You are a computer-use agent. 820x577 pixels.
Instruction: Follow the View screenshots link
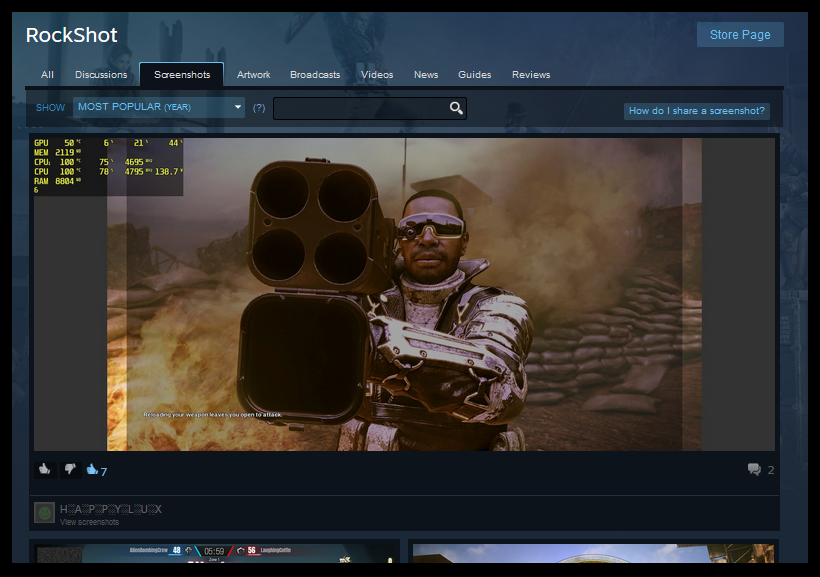click(x=89, y=522)
